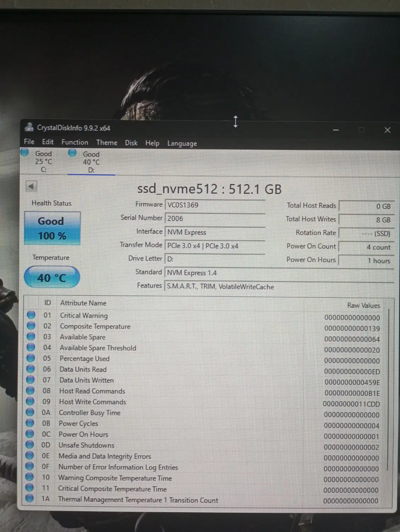Click the ssd_nvme512 : 512.1 GB title

(209, 189)
